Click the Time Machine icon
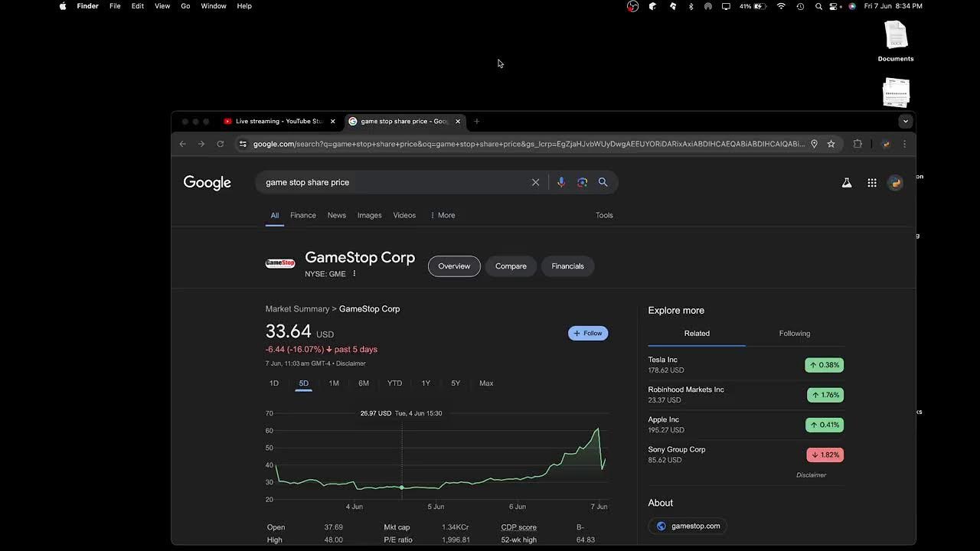 (x=800, y=6)
